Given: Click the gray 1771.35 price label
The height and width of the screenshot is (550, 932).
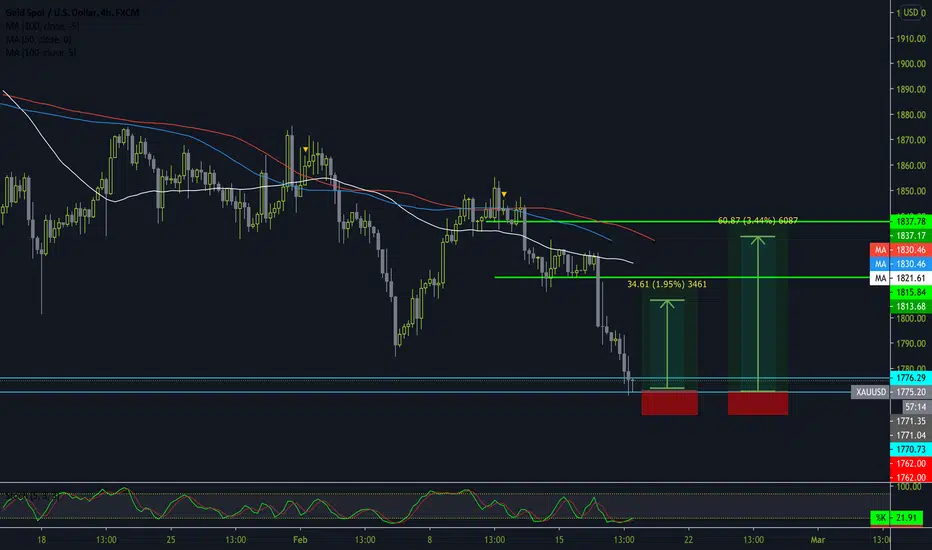Looking at the screenshot, I should pyautogui.click(x=911, y=421).
